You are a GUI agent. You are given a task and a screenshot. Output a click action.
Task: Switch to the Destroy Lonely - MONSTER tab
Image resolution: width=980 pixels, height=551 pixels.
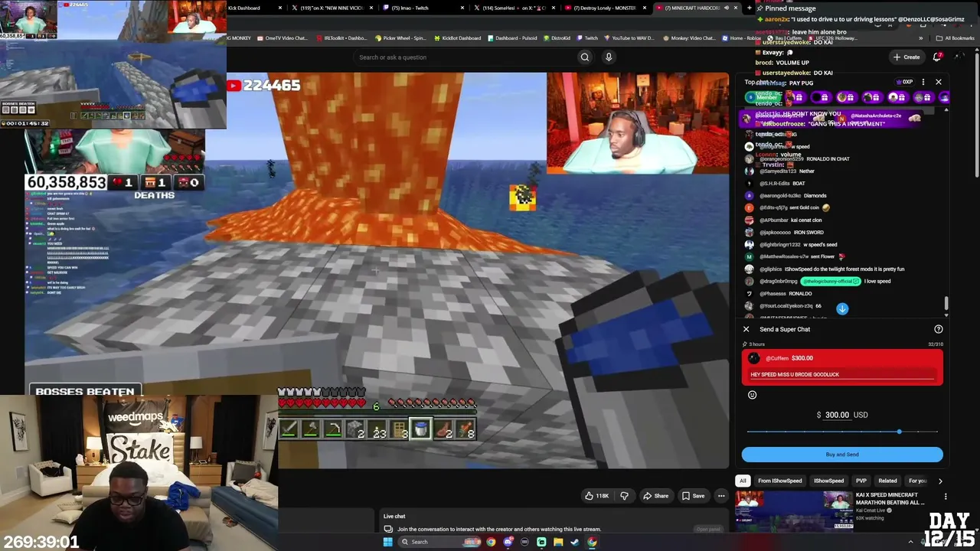(607, 8)
